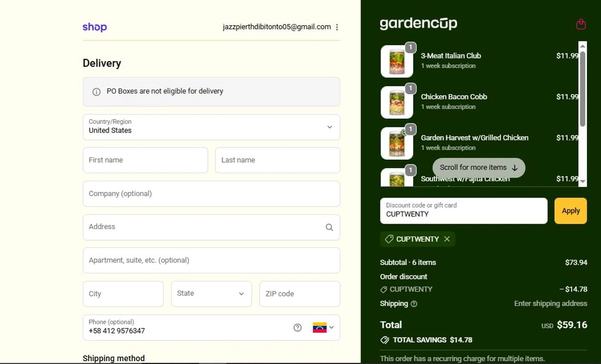601x364 pixels.
Task: Click the Apartment, suite, etc. field
Action: click(x=212, y=260)
